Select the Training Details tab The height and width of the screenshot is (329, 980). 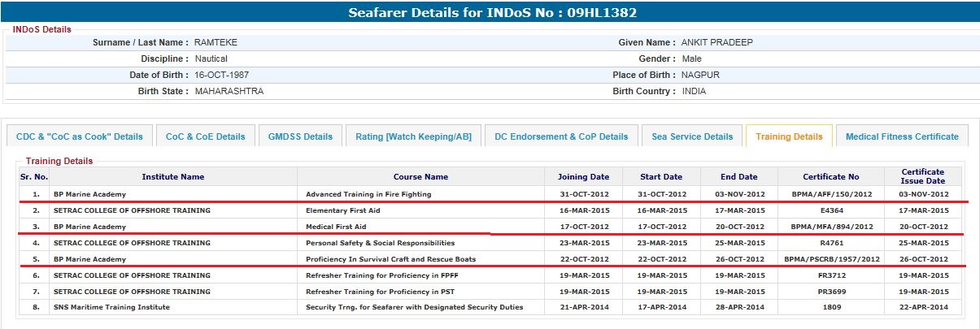click(789, 136)
